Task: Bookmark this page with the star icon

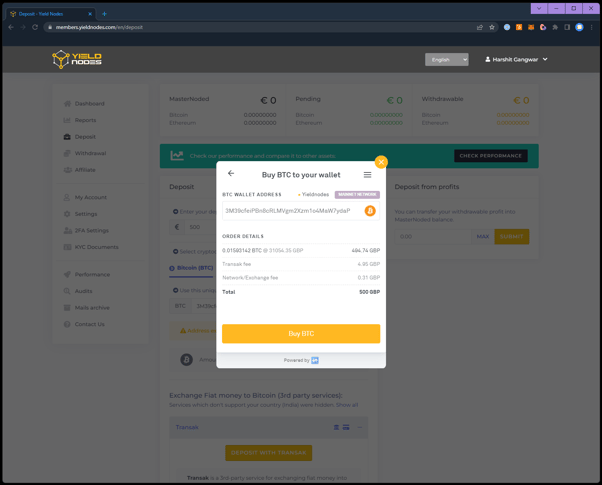Action: click(x=492, y=27)
